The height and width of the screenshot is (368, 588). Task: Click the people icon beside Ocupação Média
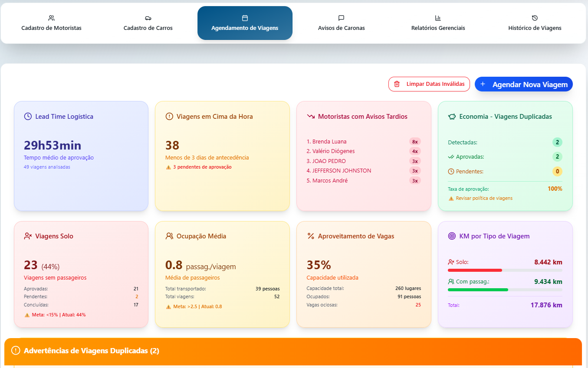pyautogui.click(x=169, y=236)
